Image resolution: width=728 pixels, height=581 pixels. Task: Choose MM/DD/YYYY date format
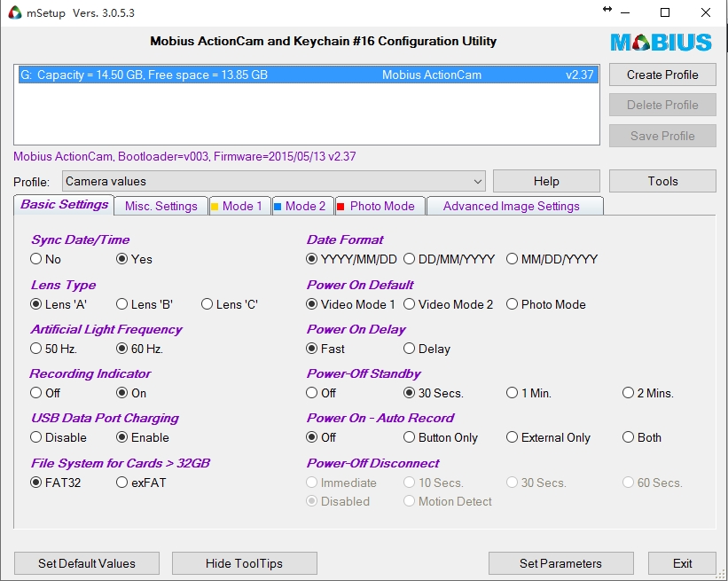(x=552, y=259)
